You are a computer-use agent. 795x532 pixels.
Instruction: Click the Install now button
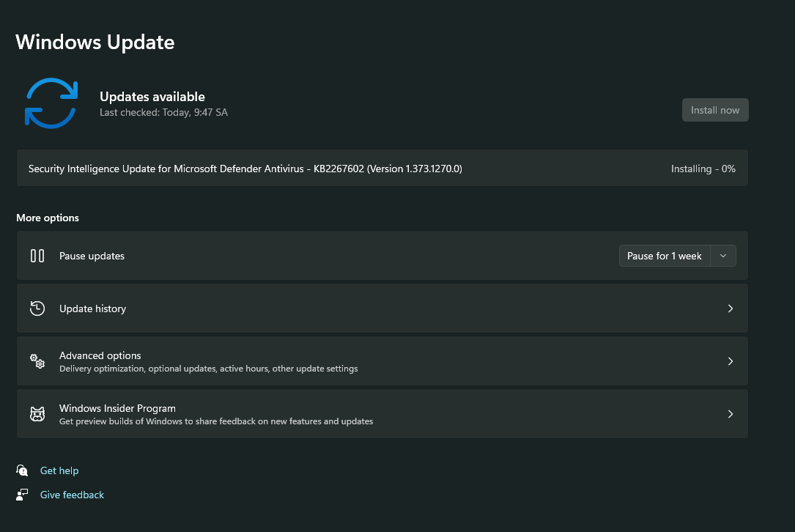click(715, 110)
